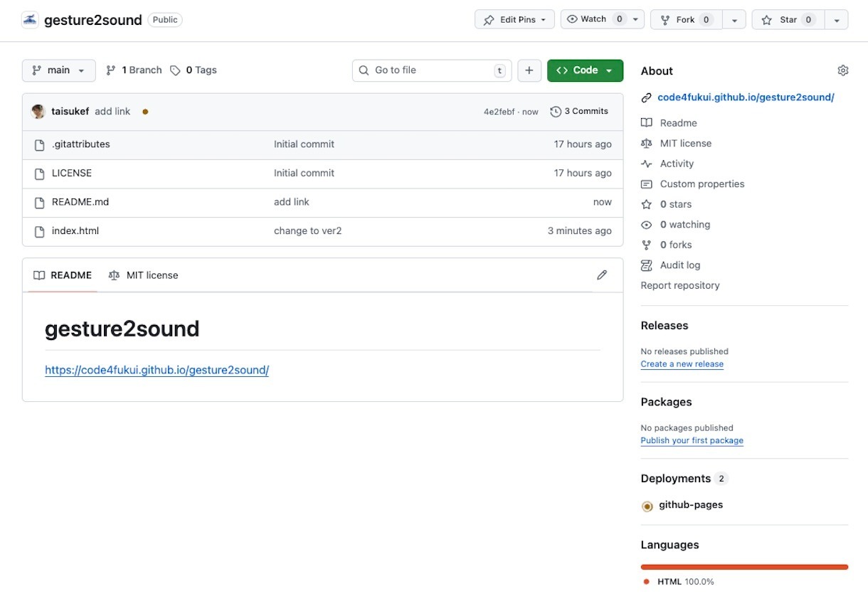
Task: Click the About settings gear icon
Action: tap(843, 70)
